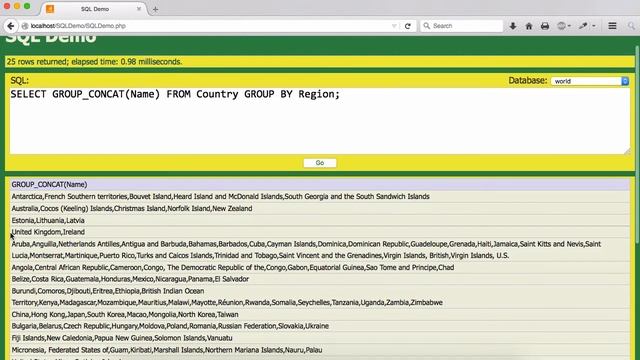Expand the globe icon dropdown arrow
The width and height of the screenshot is (640, 360).
(x=569, y=26)
